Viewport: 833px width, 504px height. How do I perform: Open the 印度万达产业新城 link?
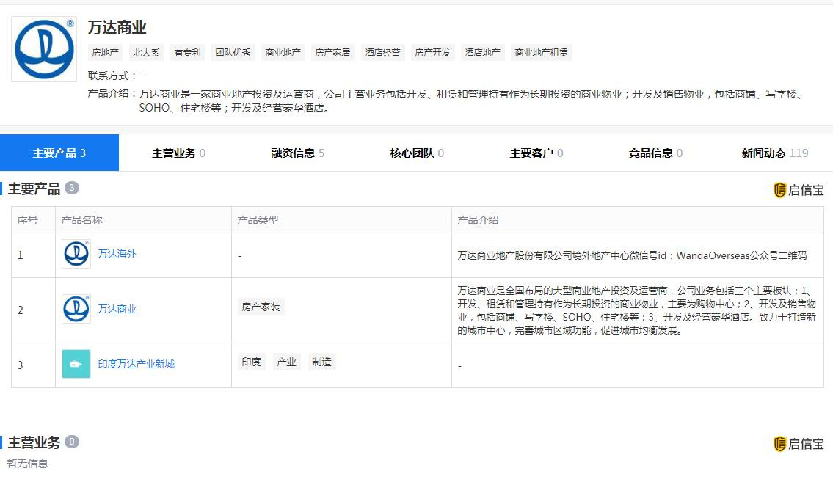136,364
